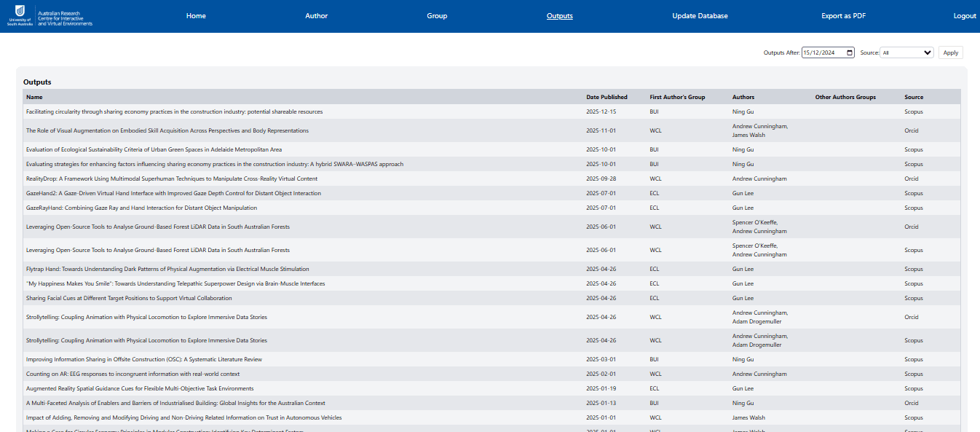
Task: Open the GazeRayHand publication link
Action: point(142,208)
